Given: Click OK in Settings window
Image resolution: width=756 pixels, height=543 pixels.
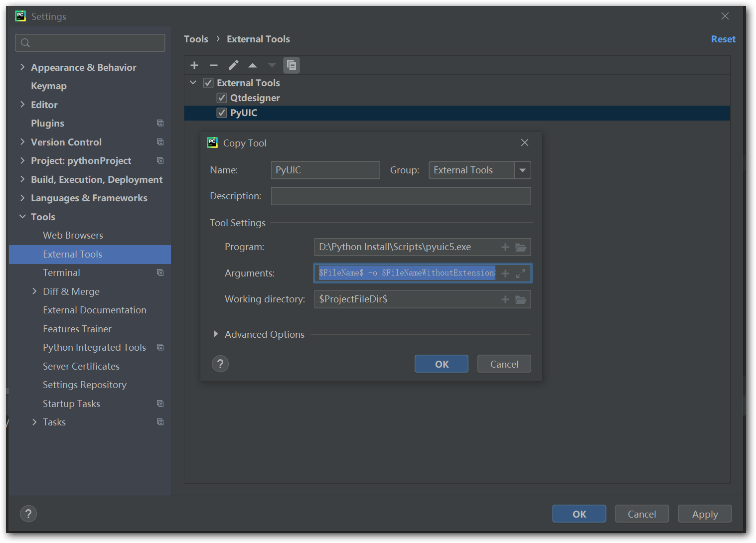Looking at the screenshot, I should point(579,514).
